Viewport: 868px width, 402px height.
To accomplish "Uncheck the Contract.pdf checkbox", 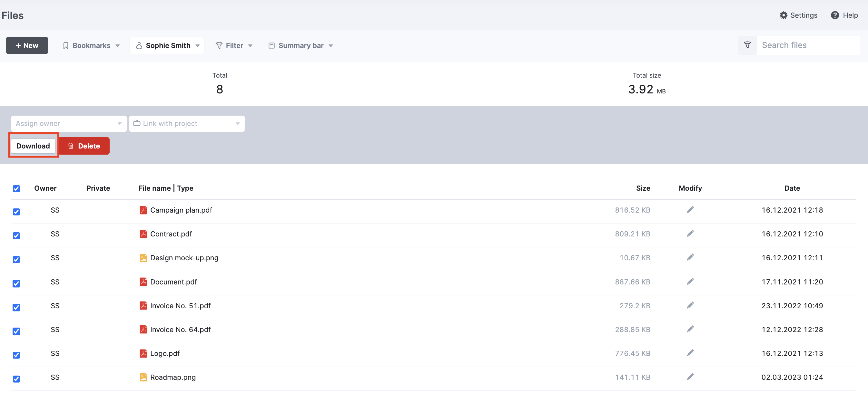I will 16,236.
